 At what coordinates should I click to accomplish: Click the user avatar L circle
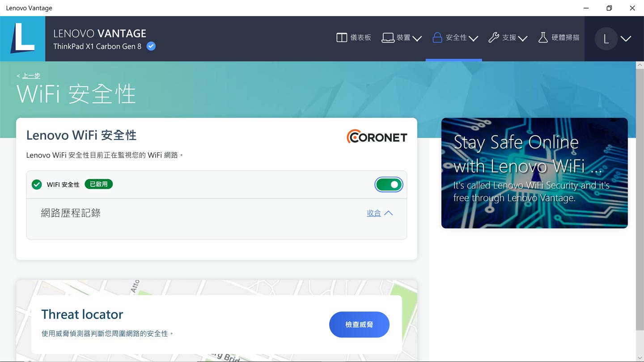coord(606,39)
